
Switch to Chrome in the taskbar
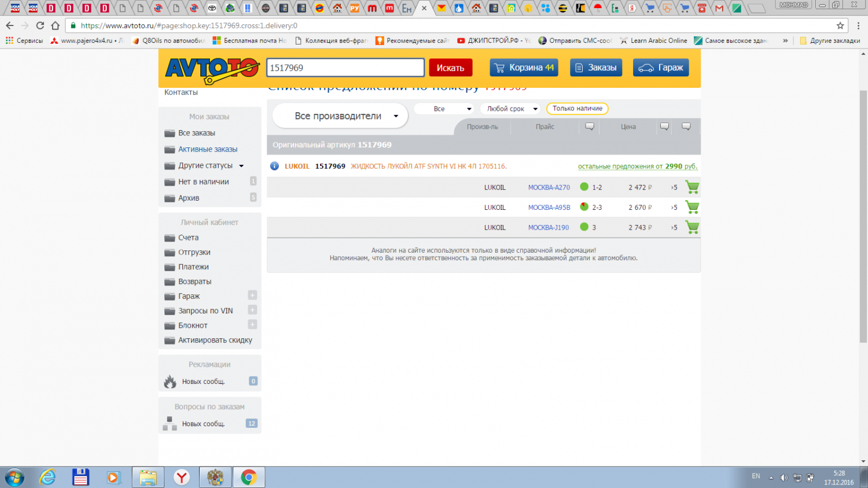click(249, 478)
